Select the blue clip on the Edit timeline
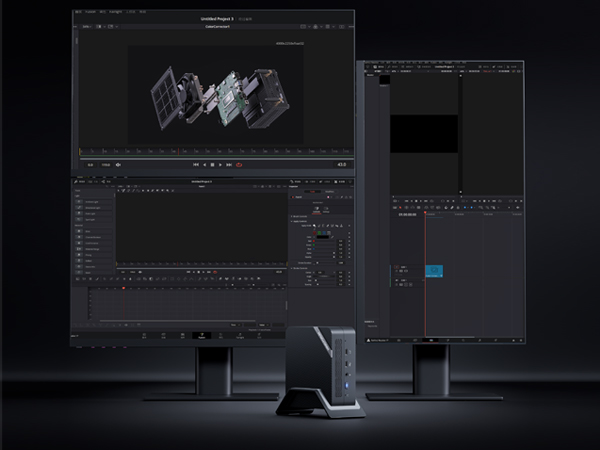The width and height of the screenshot is (600, 450). click(x=434, y=271)
